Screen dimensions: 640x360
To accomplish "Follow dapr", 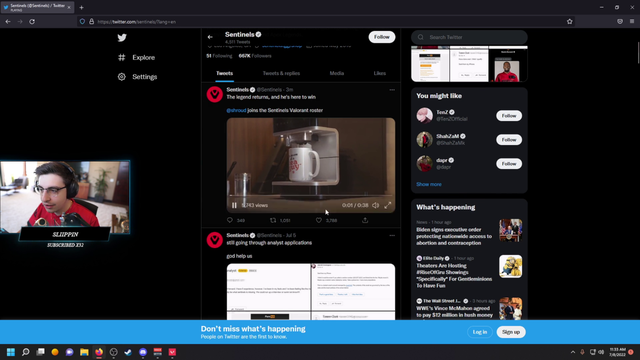I will [509, 164].
